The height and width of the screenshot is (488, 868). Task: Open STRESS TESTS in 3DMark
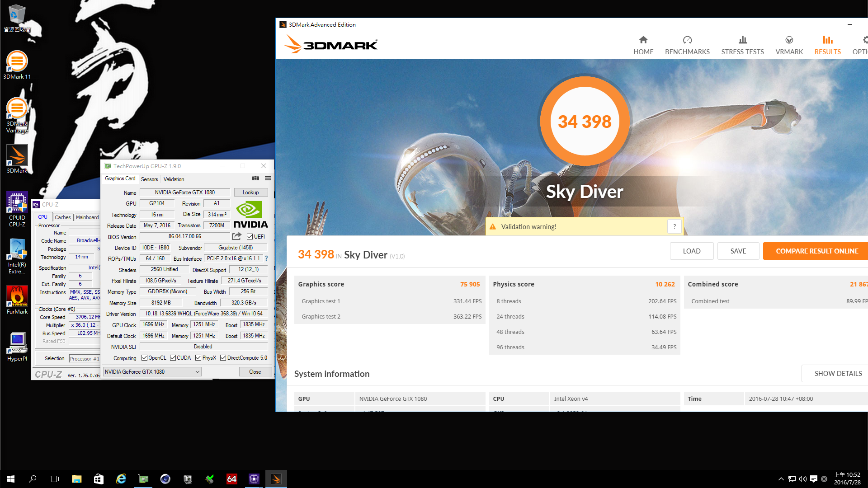point(742,46)
